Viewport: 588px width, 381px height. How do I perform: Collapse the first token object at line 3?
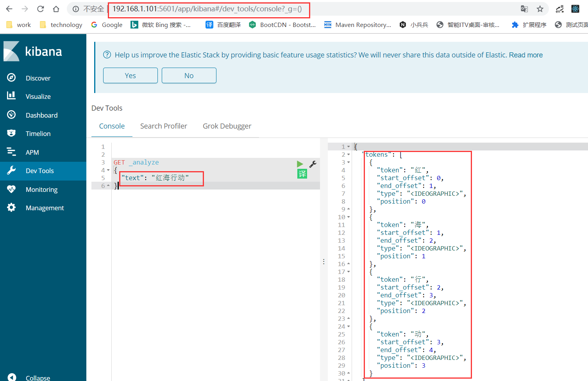pos(349,162)
